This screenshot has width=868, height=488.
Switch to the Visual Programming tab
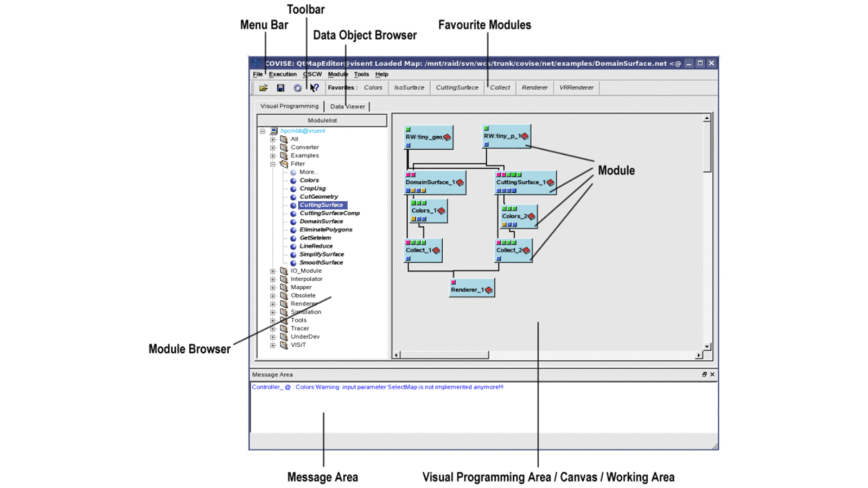[289, 106]
